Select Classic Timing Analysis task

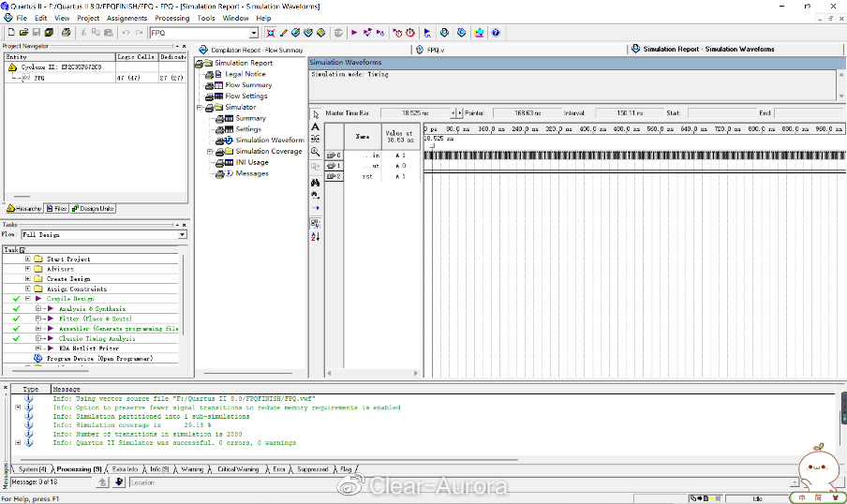tap(97, 338)
